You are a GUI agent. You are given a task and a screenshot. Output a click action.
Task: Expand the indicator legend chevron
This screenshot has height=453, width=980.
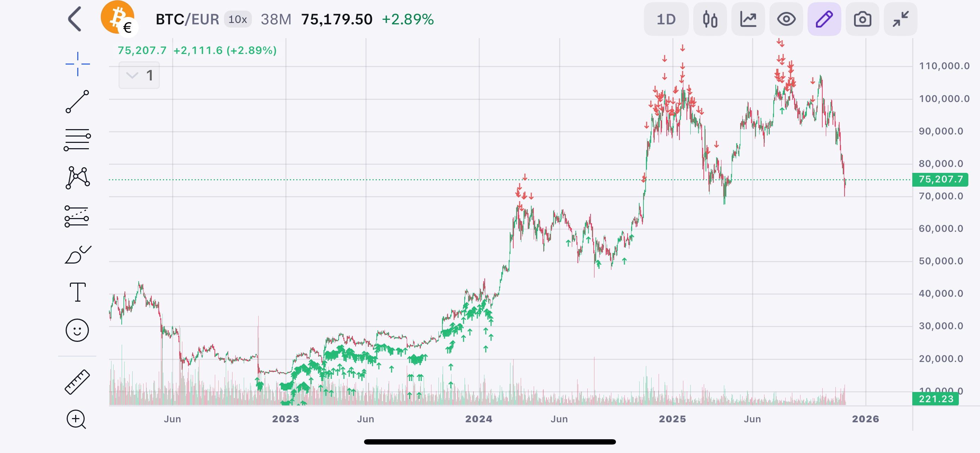[x=132, y=75]
